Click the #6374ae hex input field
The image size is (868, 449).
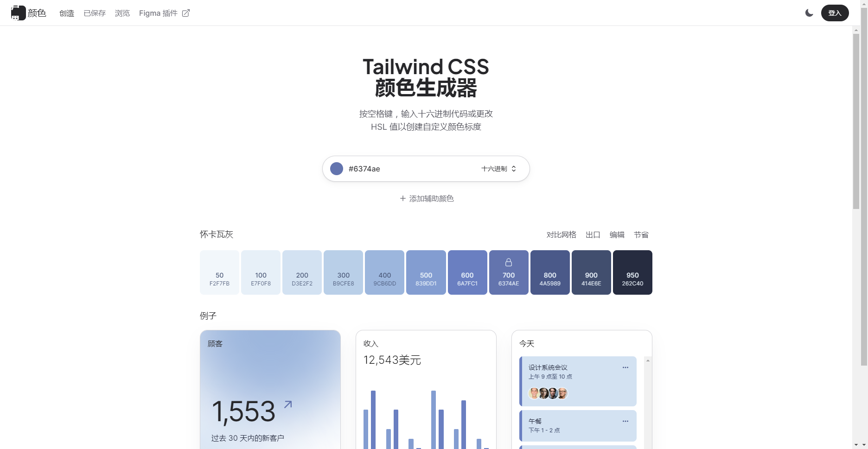[x=410, y=169]
